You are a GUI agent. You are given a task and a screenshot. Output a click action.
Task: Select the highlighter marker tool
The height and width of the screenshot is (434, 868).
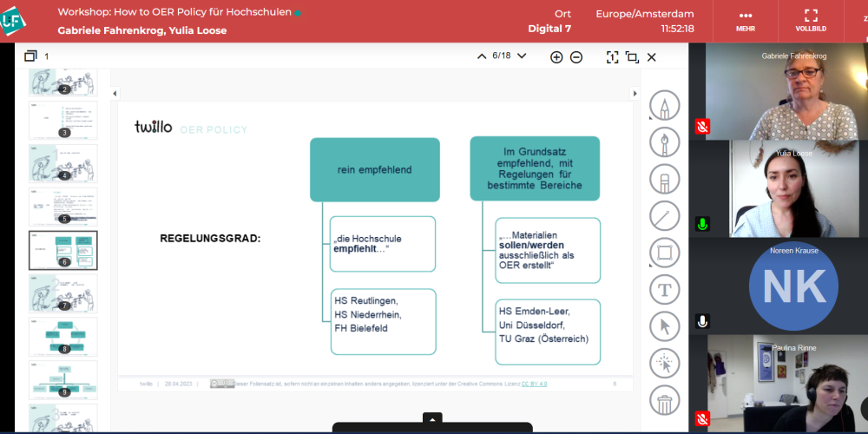(665, 180)
